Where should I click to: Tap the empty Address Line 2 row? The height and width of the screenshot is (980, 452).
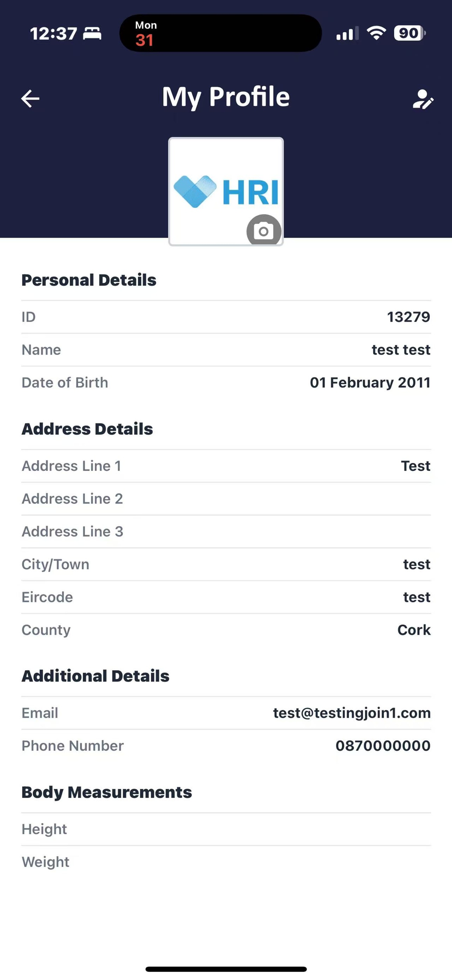(x=226, y=498)
